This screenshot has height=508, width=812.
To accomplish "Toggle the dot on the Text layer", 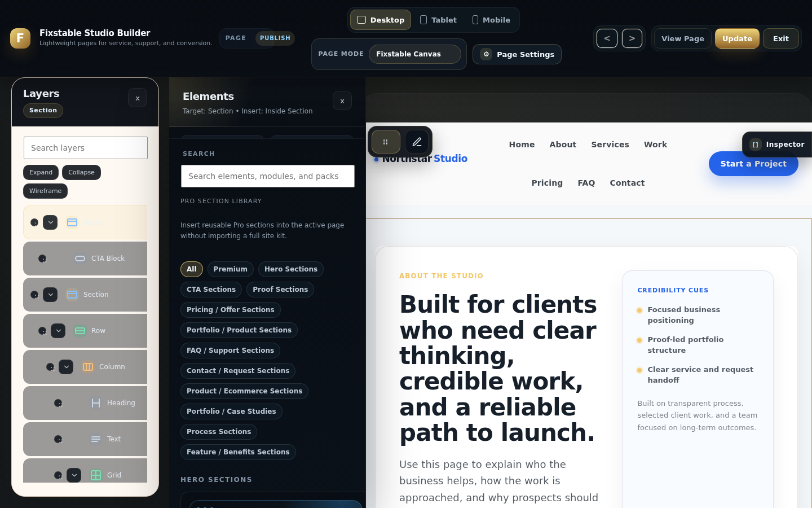I will (x=58, y=439).
